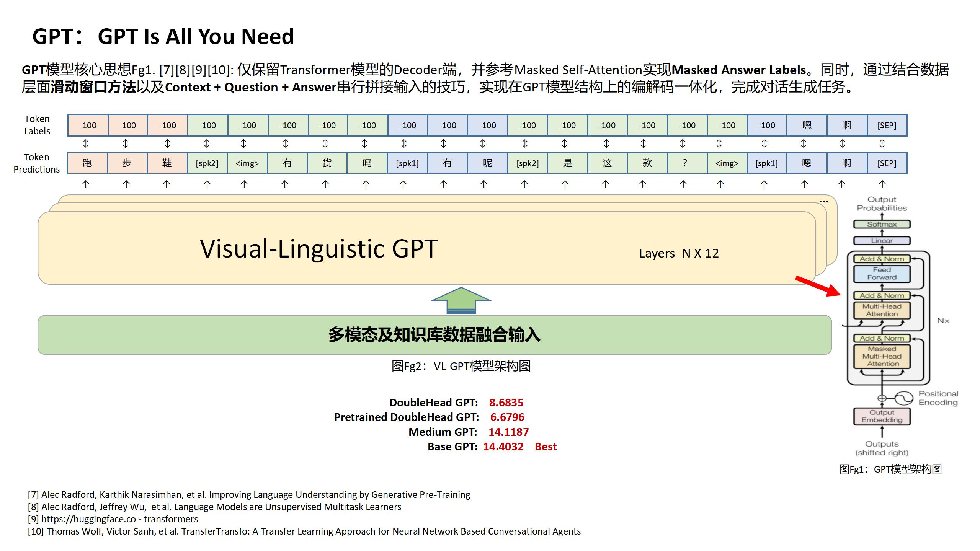Click reference [7] Improving Language Understanding citation
Viewport: 980px width, 551px height.
[x=249, y=495]
